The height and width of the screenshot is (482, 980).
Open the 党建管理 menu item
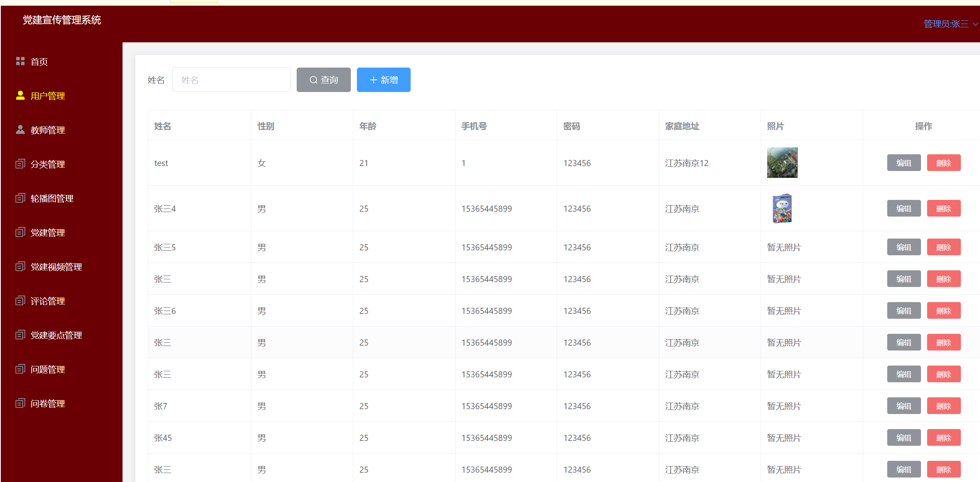point(48,232)
